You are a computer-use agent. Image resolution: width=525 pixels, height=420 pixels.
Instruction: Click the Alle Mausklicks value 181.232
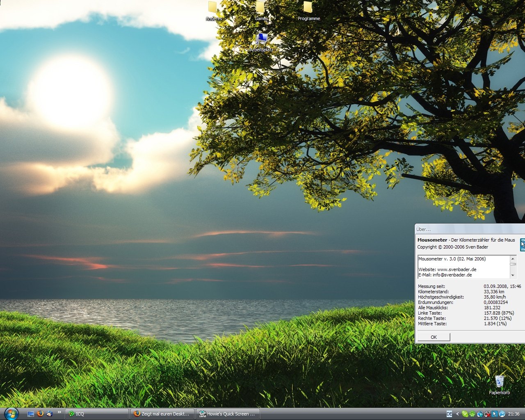point(492,308)
